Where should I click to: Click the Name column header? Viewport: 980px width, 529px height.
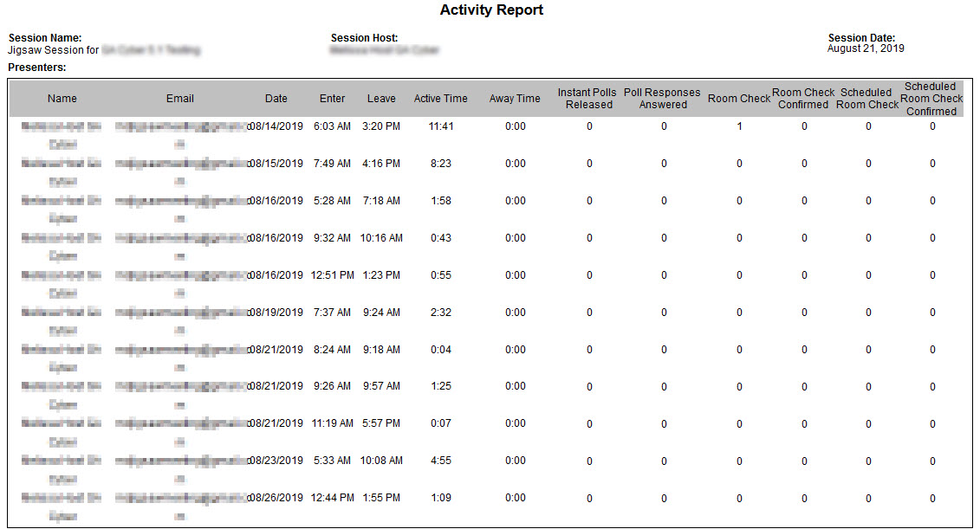(x=62, y=99)
